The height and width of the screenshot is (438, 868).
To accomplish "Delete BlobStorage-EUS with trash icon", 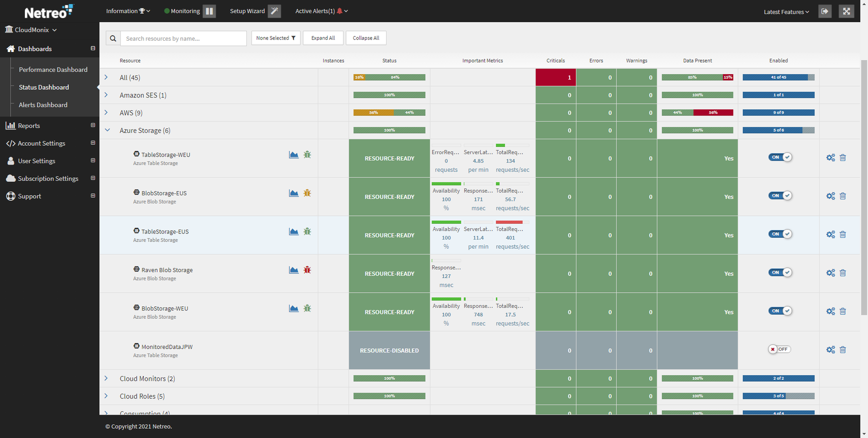I will click(x=843, y=196).
